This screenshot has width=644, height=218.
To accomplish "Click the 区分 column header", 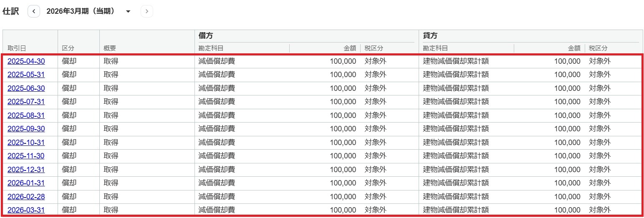I will point(68,48).
